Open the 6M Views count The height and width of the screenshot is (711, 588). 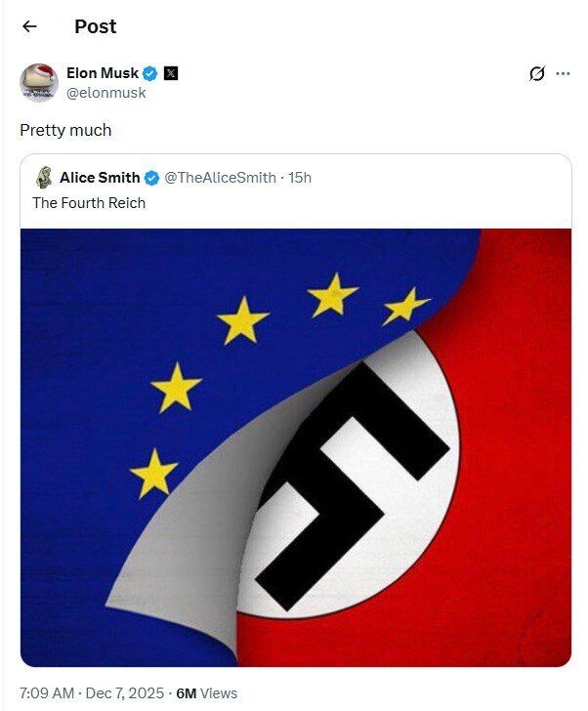coord(206,693)
